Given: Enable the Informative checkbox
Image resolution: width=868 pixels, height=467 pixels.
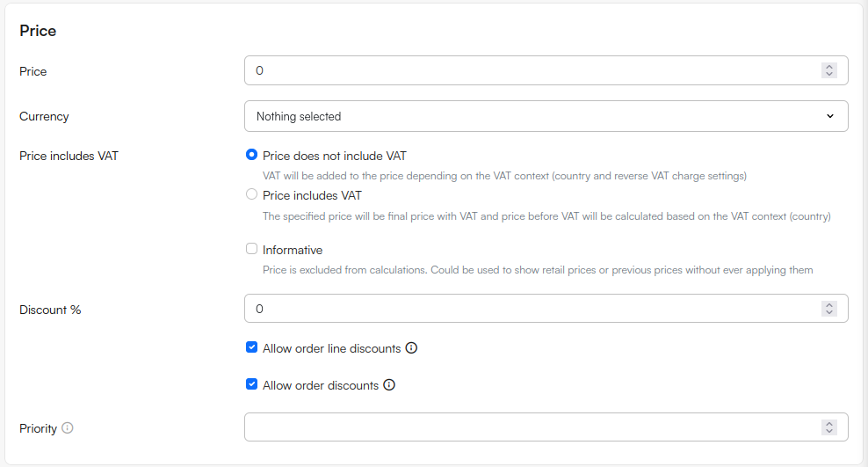Looking at the screenshot, I should [252, 249].
